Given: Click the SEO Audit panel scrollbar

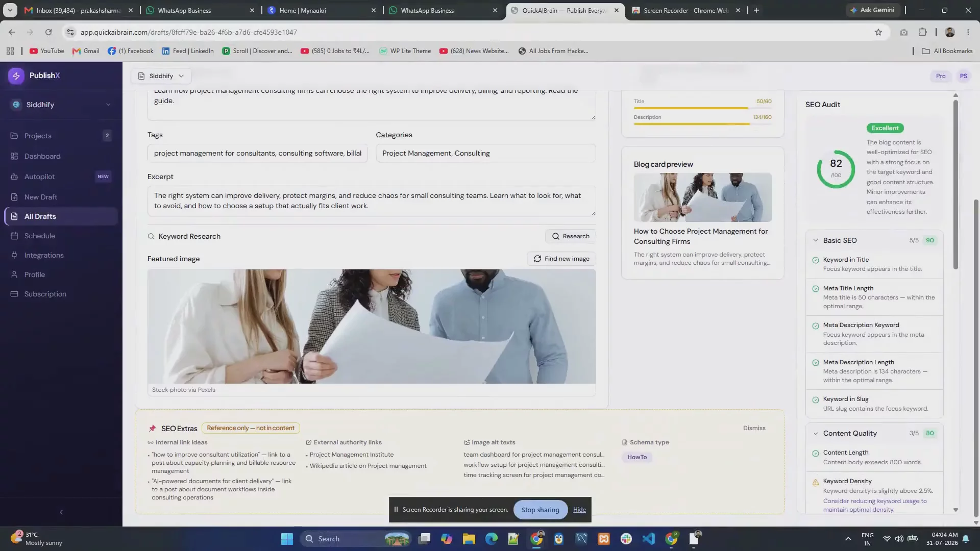Looking at the screenshot, I should (x=955, y=184).
